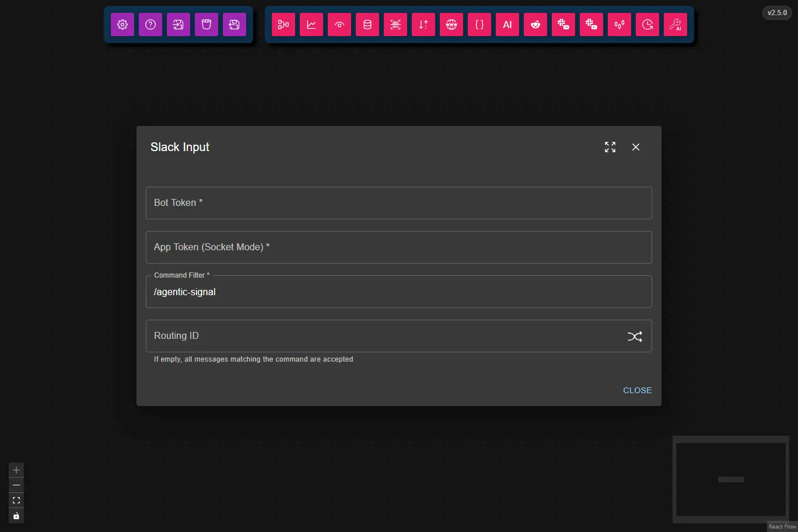Click the globe WWW node icon

[452, 24]
